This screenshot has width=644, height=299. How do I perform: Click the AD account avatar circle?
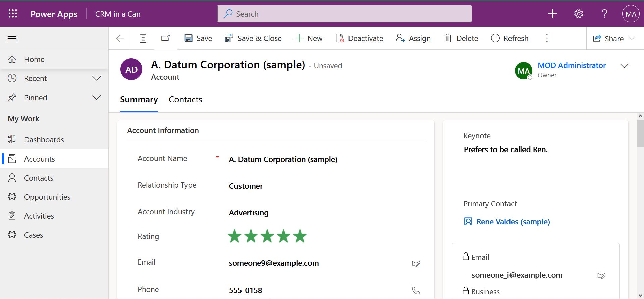tap(131, 69)
